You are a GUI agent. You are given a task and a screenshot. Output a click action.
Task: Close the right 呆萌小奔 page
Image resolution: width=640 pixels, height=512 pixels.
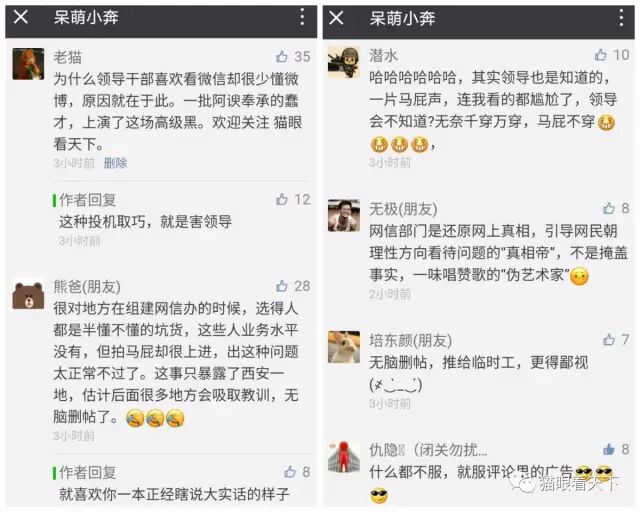tap(336, 18)
